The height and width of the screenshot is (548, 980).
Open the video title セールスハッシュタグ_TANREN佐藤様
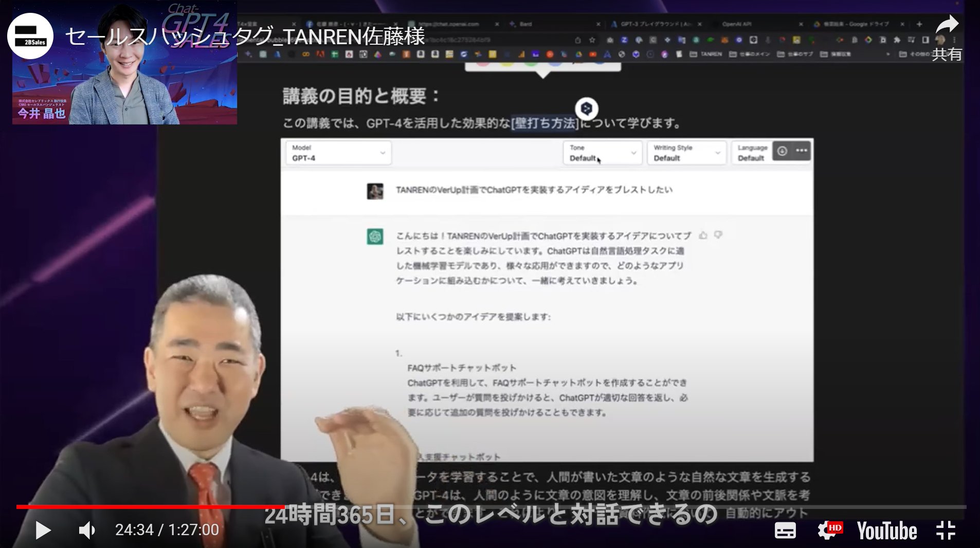click(245, 36)
